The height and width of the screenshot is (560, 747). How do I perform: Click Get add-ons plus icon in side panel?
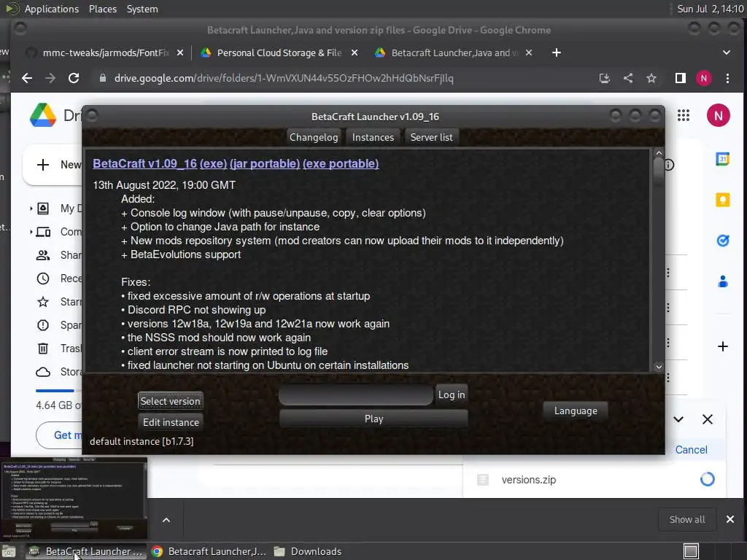click(723, 346)
